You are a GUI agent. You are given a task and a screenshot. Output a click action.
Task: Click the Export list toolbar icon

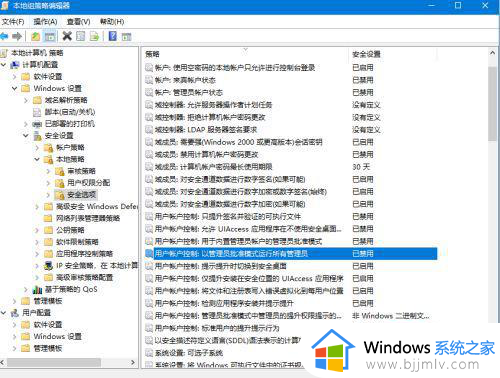tap(94, 36)
